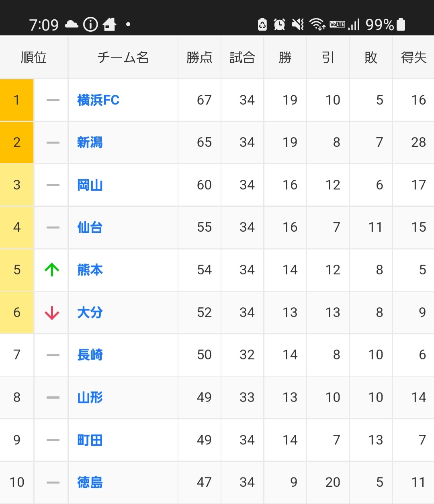Tap the home icon in status bar
Viewport: 434px width, 504px height.
[109, 25]
